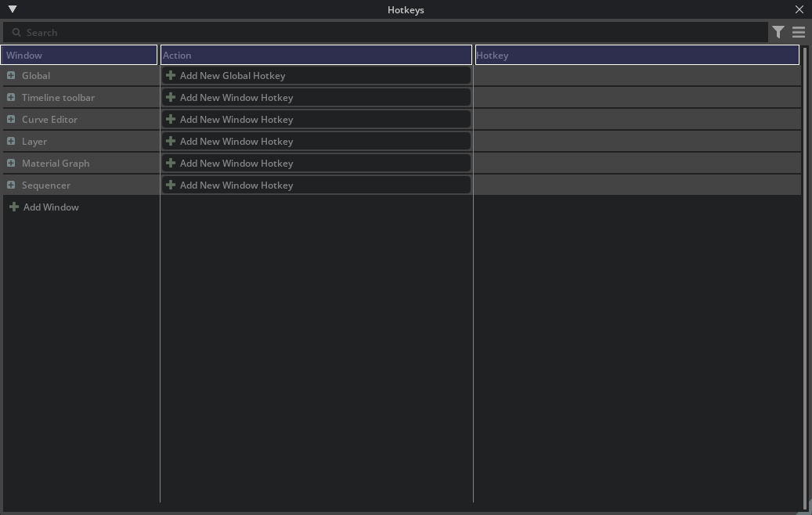Sort by the Window column header
Screen dimensions: 812x515
[x=79, y=55]
